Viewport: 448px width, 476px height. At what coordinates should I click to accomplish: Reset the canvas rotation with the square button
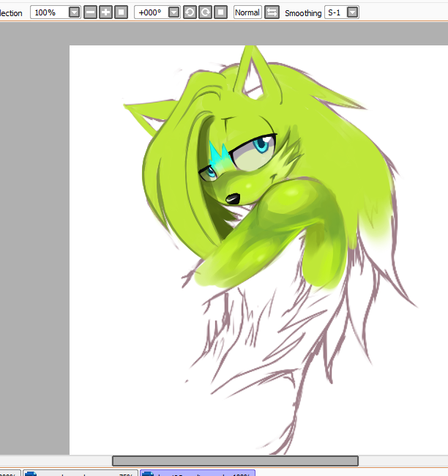[220, 12]
